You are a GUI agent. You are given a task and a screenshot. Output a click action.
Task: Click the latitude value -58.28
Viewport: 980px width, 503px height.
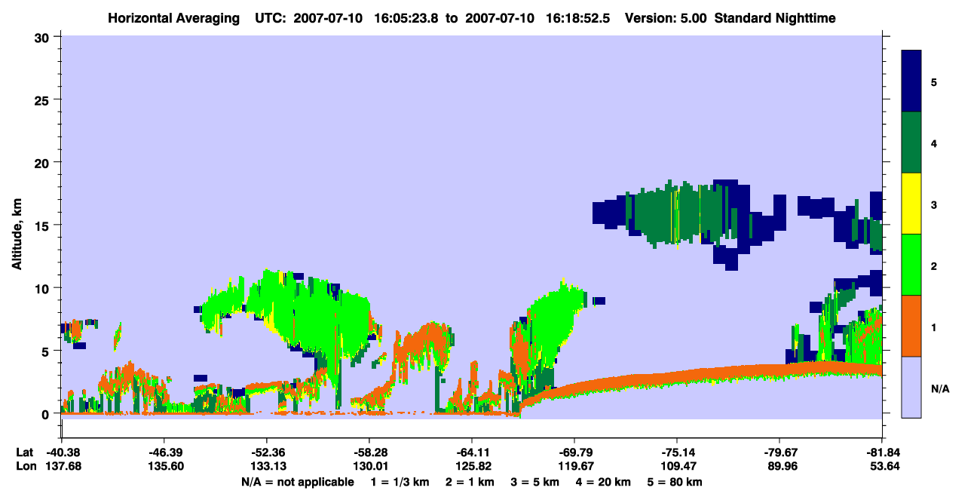(x=369, y=452)
